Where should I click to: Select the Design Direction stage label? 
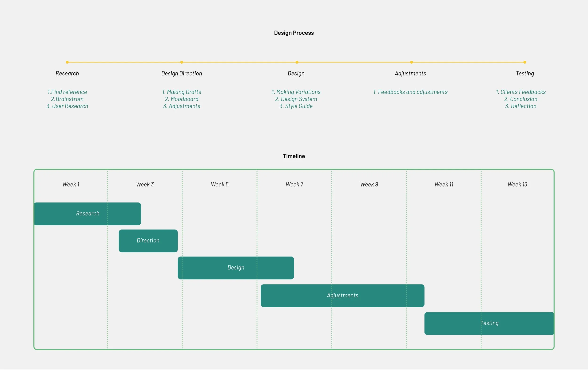click(181, 74)
